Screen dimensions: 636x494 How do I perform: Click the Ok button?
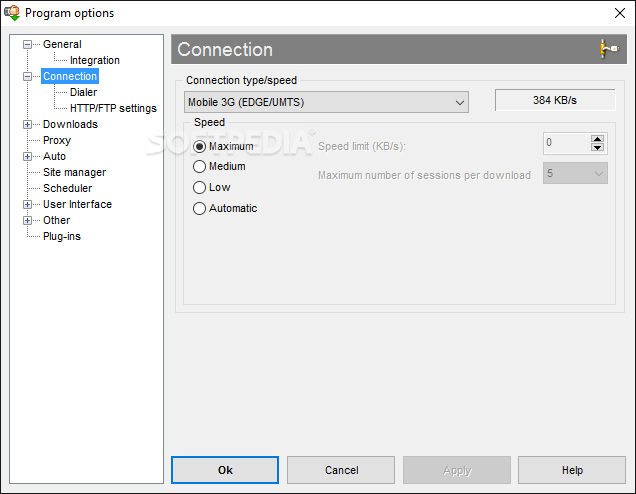225,470
